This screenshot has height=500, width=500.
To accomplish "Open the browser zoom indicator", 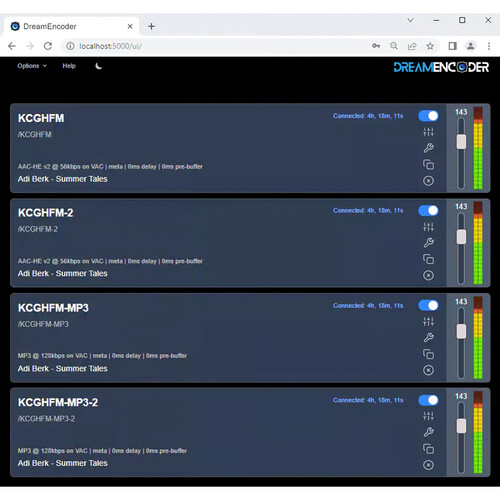I will tap(394, 46).
